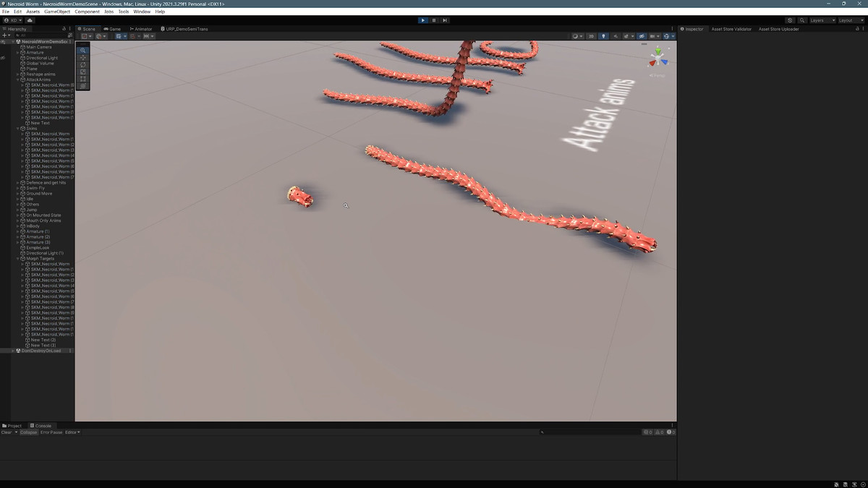Open the Window menu

(142, 12)
